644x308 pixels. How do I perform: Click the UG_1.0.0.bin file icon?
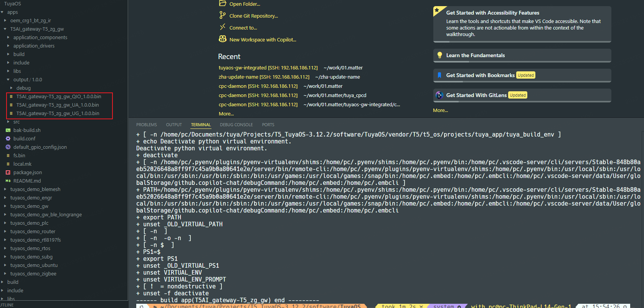(11, 114)
